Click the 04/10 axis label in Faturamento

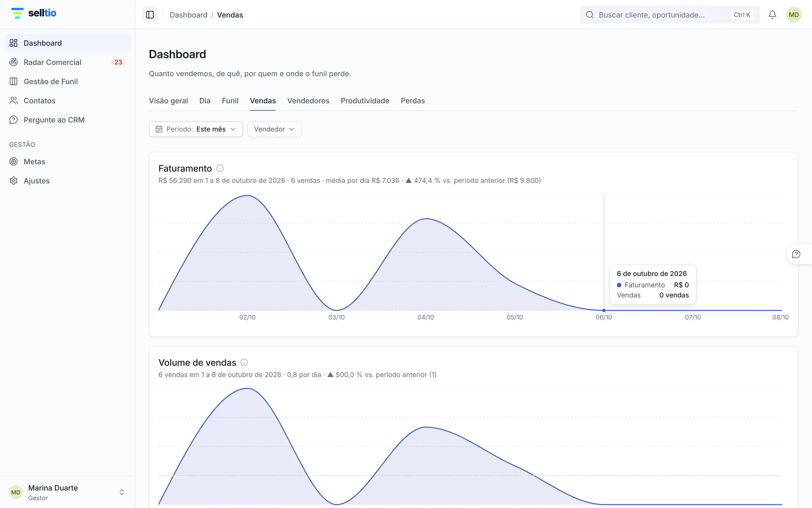(425, 317)
